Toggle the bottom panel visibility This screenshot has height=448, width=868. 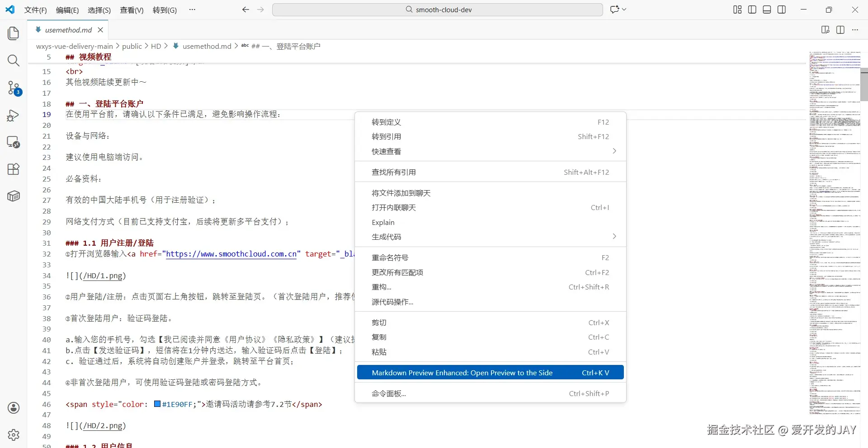coord(767,9)
